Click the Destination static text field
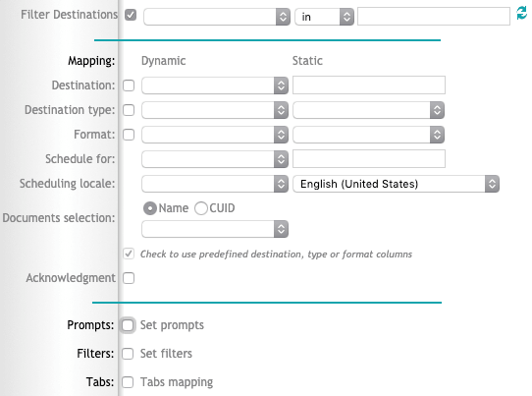The height and width of the screenshot is (396, 532). pos(369,85)
